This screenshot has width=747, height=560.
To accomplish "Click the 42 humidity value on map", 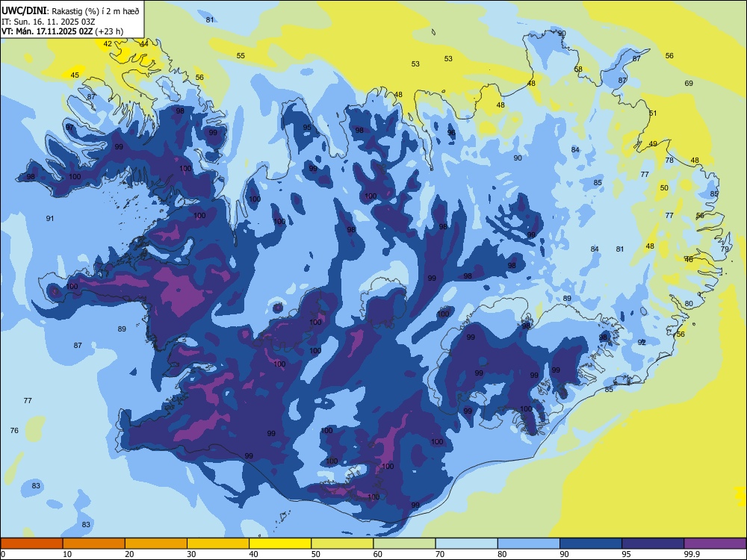I will 108,44.
